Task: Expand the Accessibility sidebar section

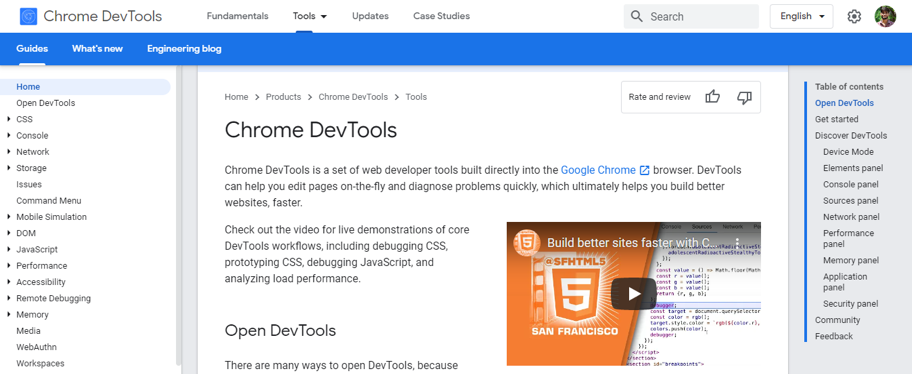Action: tap(9, 282)
